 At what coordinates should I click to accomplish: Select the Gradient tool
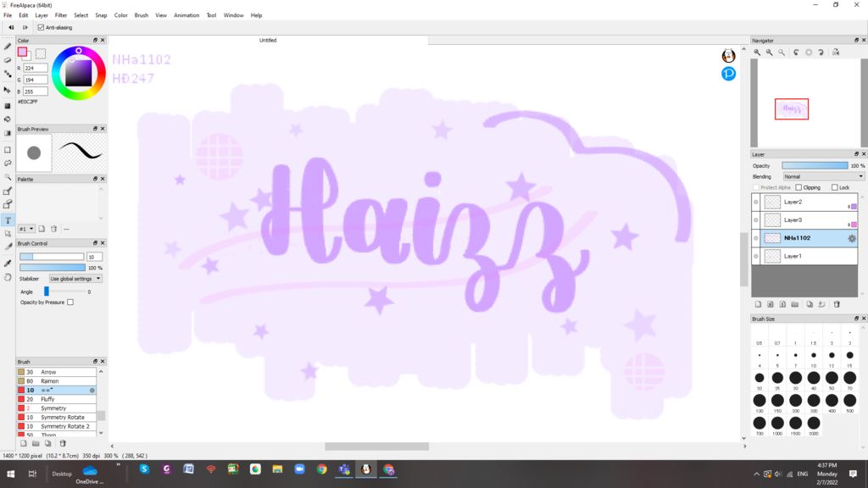pyautogui.click(x=8, y=133)
